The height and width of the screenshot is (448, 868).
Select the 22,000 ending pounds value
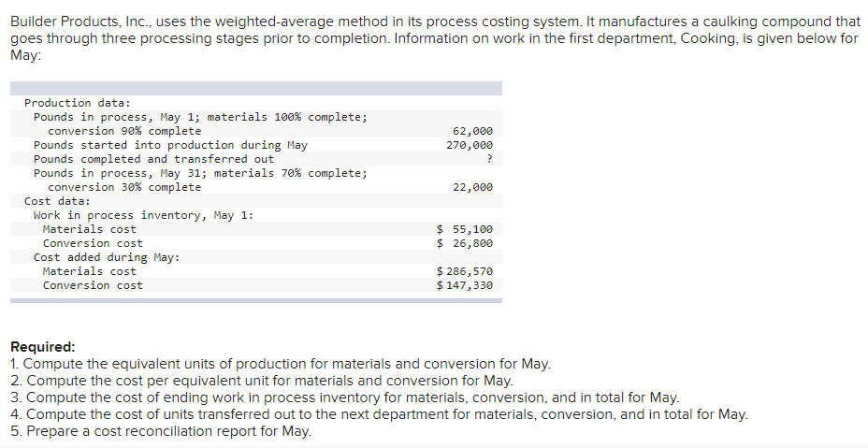pyautogui.click(x=472, y=187)
